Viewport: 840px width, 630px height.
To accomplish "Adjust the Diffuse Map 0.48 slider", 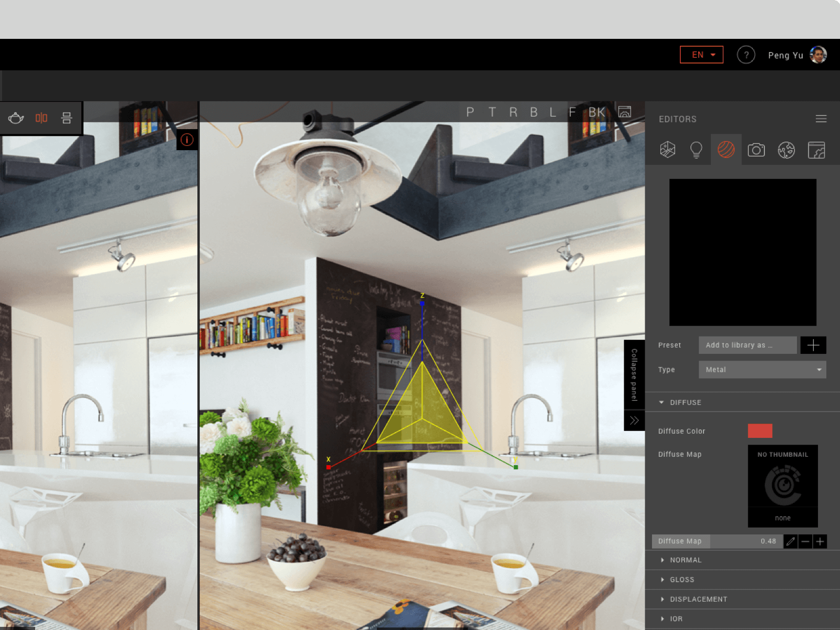I will tap(717, 541).
